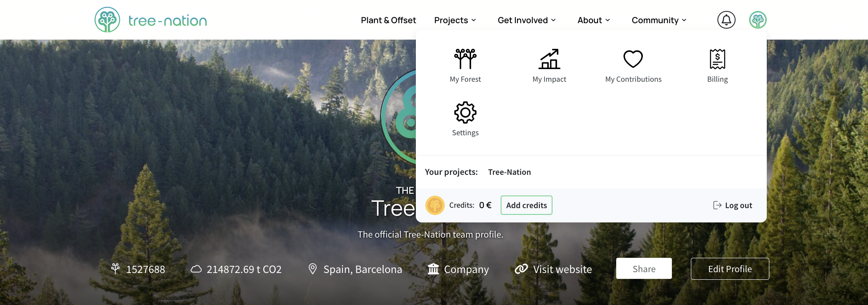Select My Contributions label in menu

633,79
